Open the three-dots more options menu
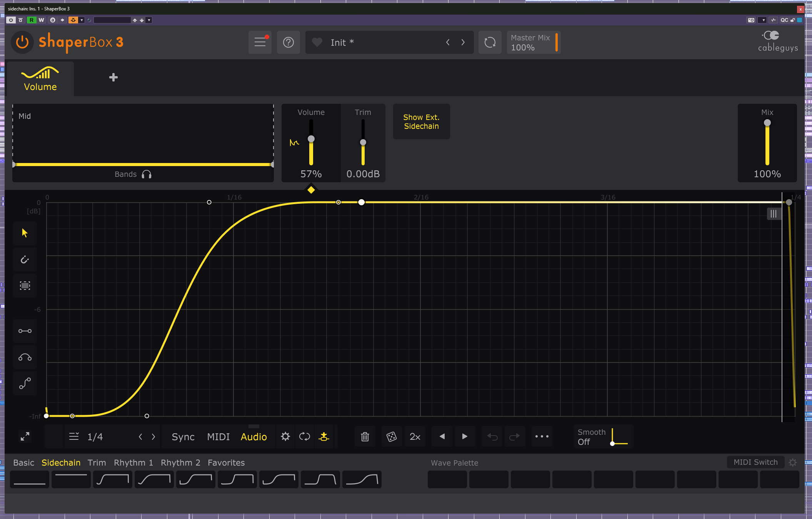The image size is (812, 519). [x=542, y=436]
